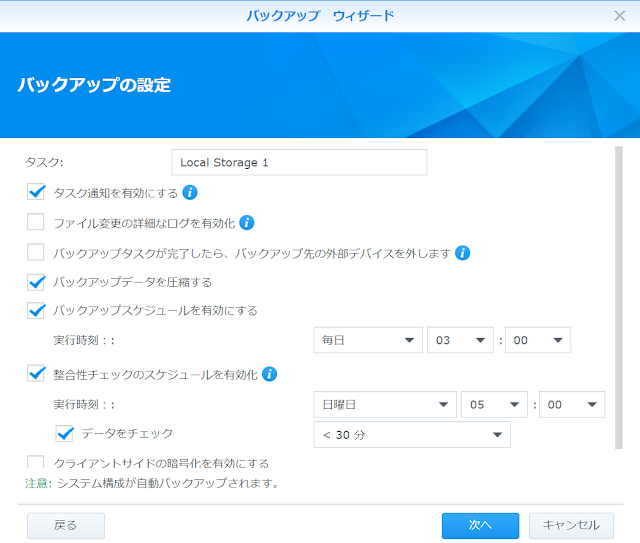Click the 戻る button
Screen dimensions: 640x543
click(66, 525)
